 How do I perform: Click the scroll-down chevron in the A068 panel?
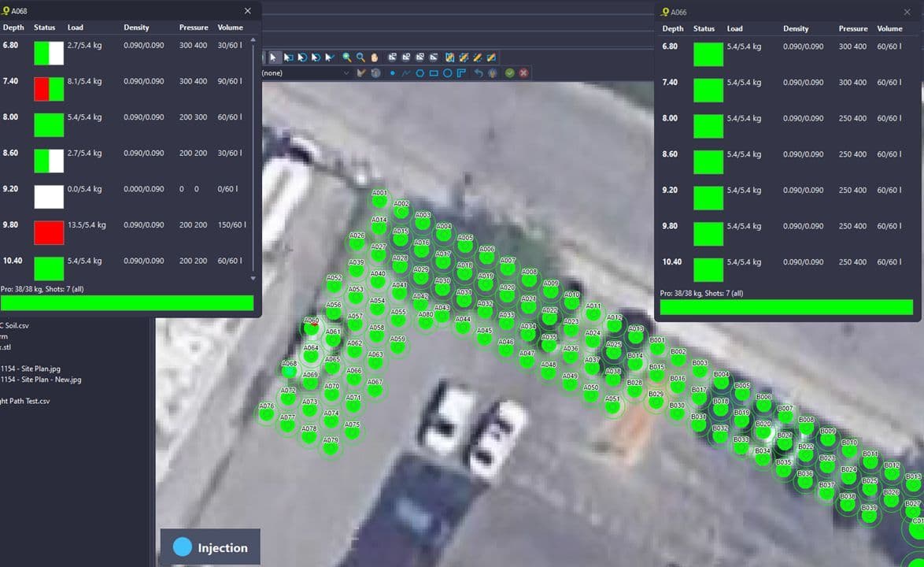point(253,277)
